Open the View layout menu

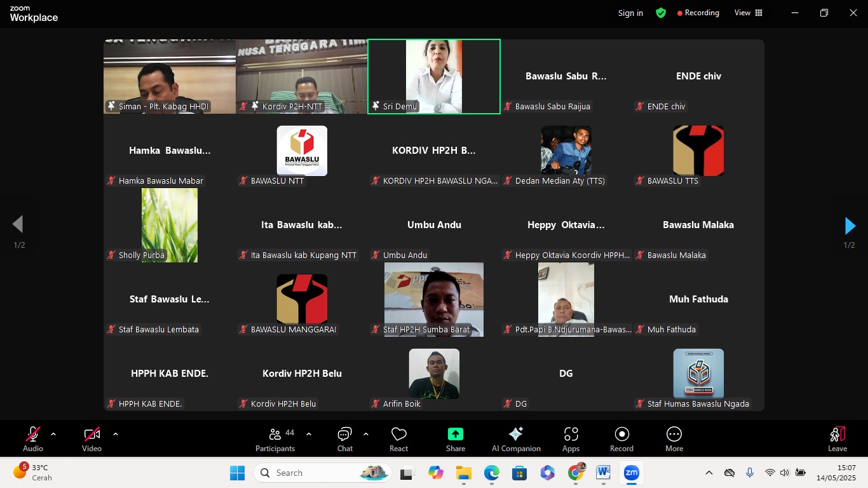click(x=748, y=13)
